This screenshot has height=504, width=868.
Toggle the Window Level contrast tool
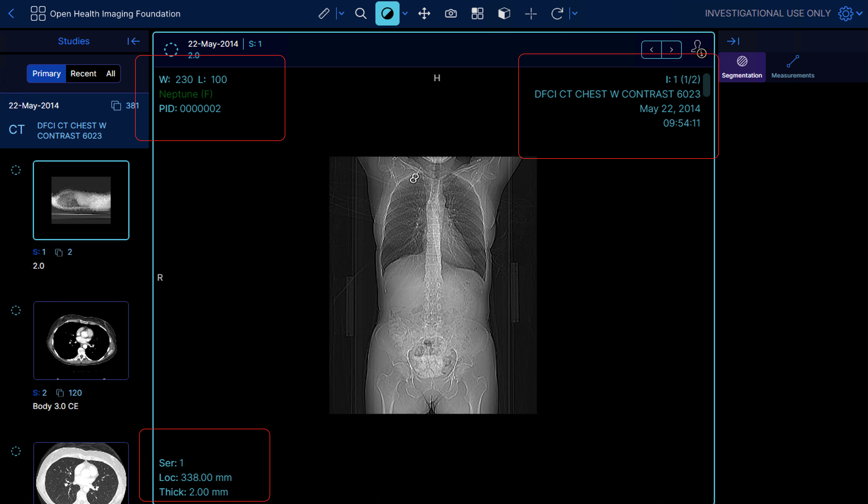point(387,13)
